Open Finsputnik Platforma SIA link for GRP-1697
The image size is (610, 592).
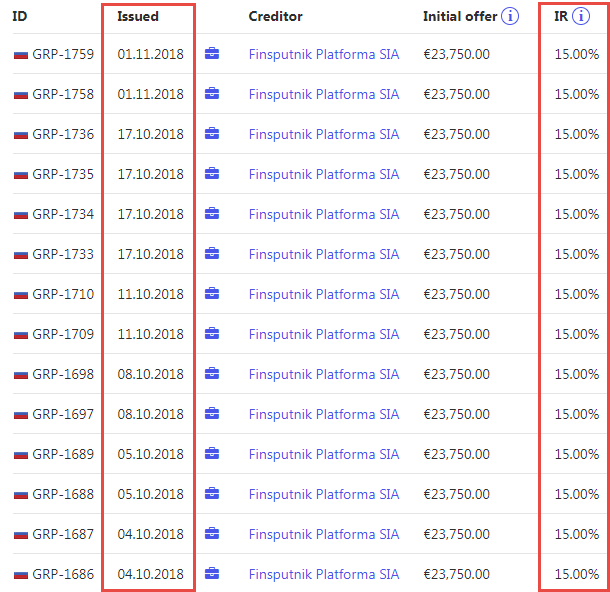pyautogui.click(x=324, y=414)
